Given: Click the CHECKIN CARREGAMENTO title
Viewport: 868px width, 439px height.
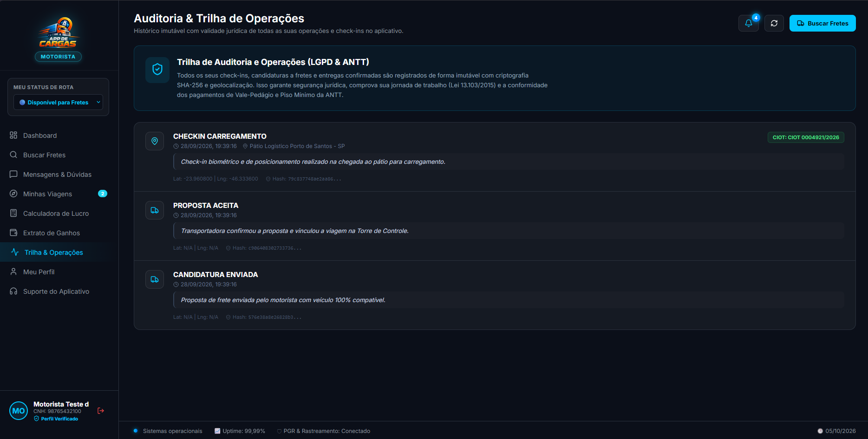Looking at the screenshot, I should click(220, 136).
